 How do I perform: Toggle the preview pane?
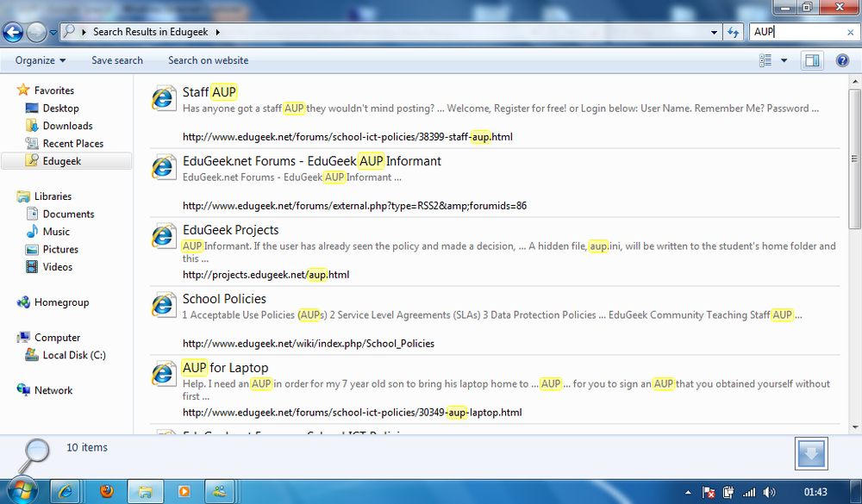pyautogui.click(x=812, y=60)
